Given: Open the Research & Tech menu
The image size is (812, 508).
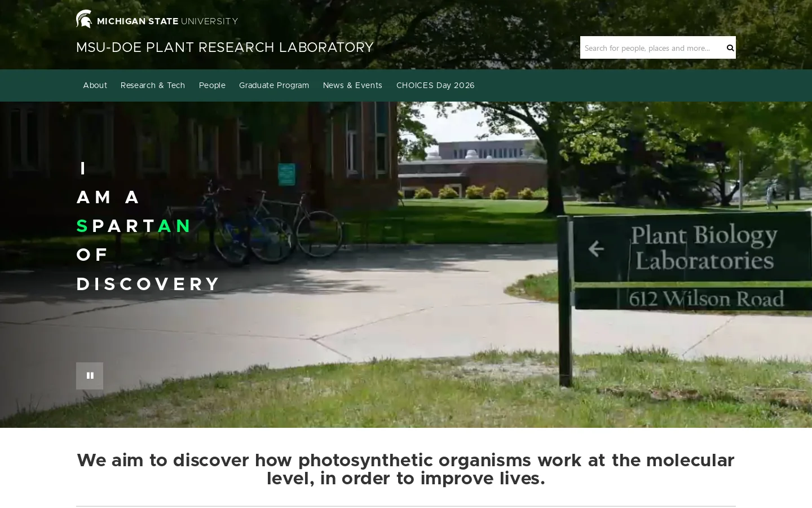Looking at the screenshot, I should [153, 86].
